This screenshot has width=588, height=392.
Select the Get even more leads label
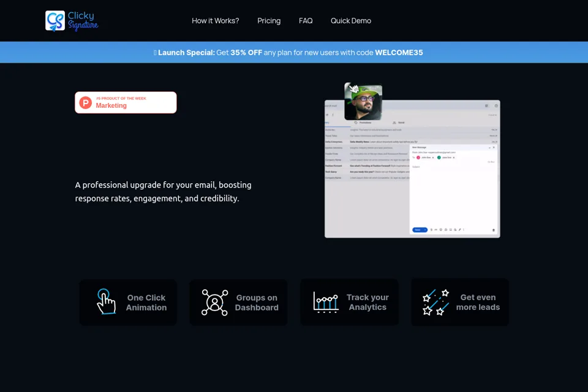[478, 302]
